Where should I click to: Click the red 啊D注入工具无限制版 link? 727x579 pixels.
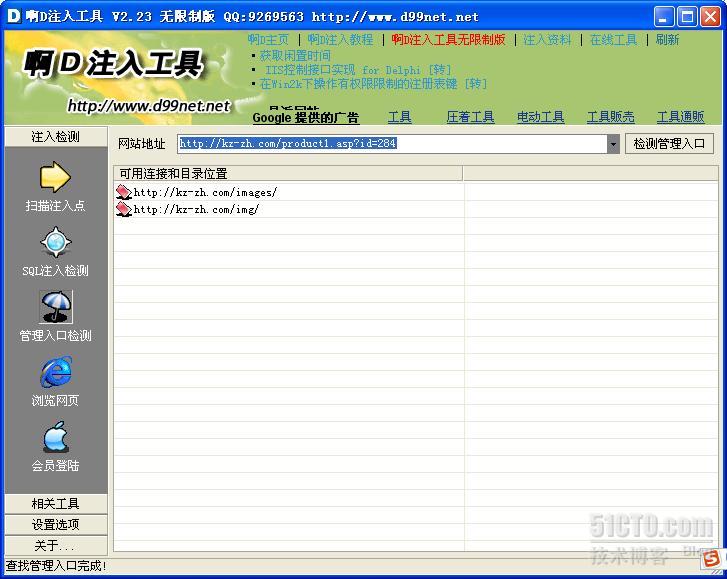point(448,40)
